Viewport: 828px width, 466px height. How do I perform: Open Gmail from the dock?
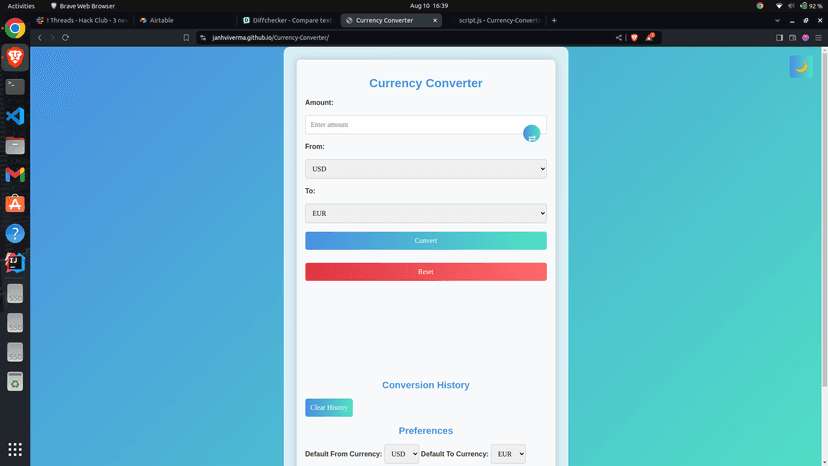coord(15,175)
